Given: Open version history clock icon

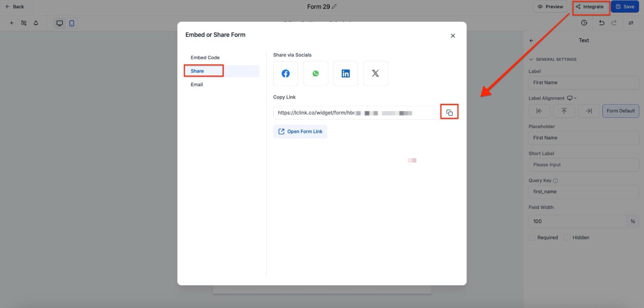Looking at the screenshot, I should click(x=584, y=23).
